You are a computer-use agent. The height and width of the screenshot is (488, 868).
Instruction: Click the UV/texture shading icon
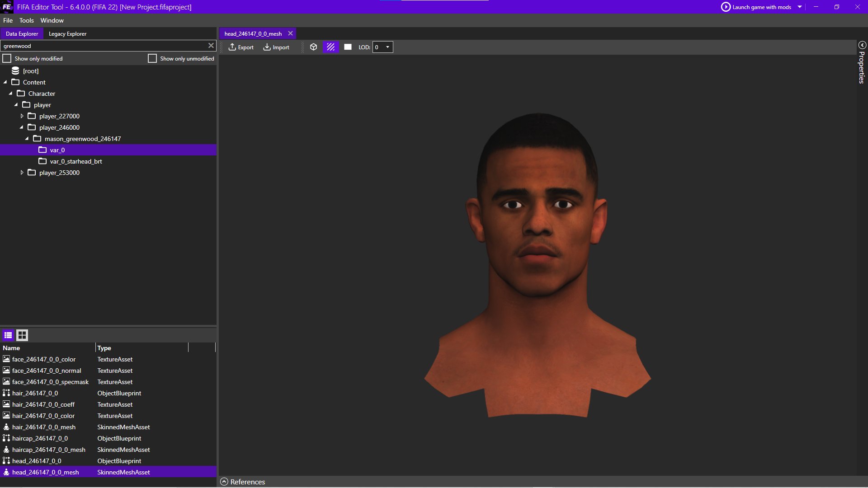pyautogui.click(x=331, y=47)
